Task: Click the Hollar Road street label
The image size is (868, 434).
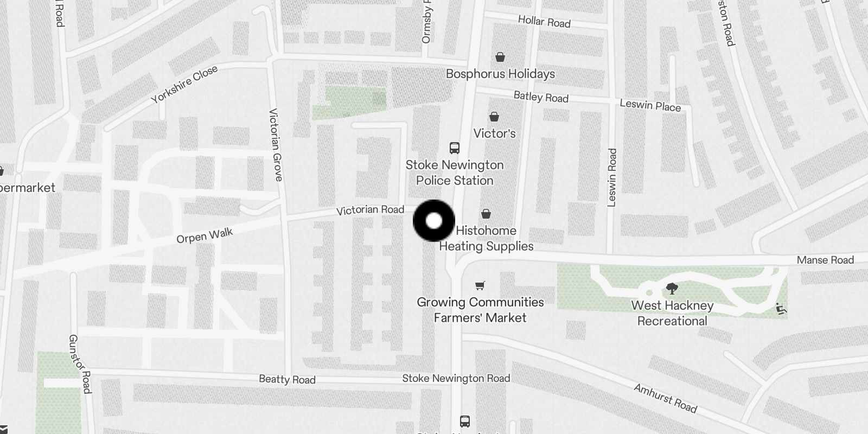Action: click(x=544, y=22)
